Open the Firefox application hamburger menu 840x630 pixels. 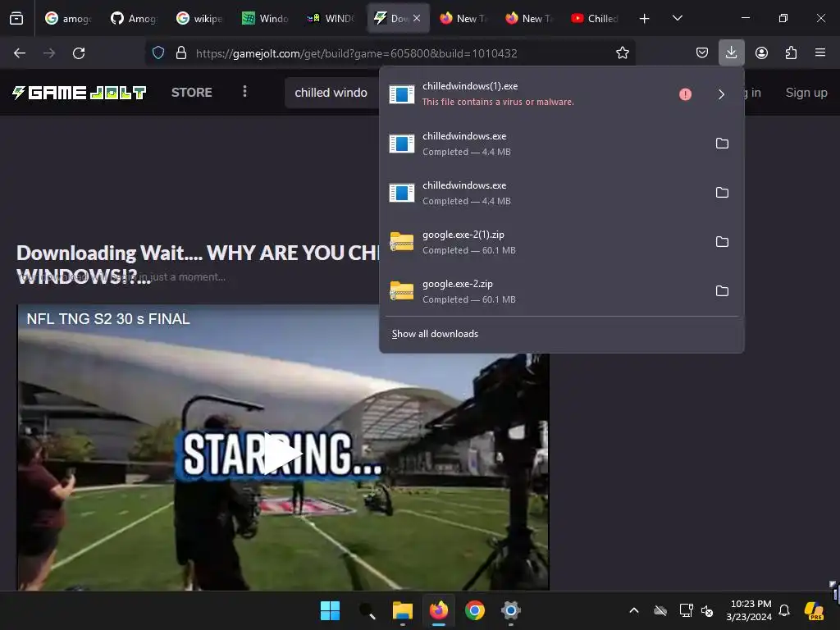(819, 52)
